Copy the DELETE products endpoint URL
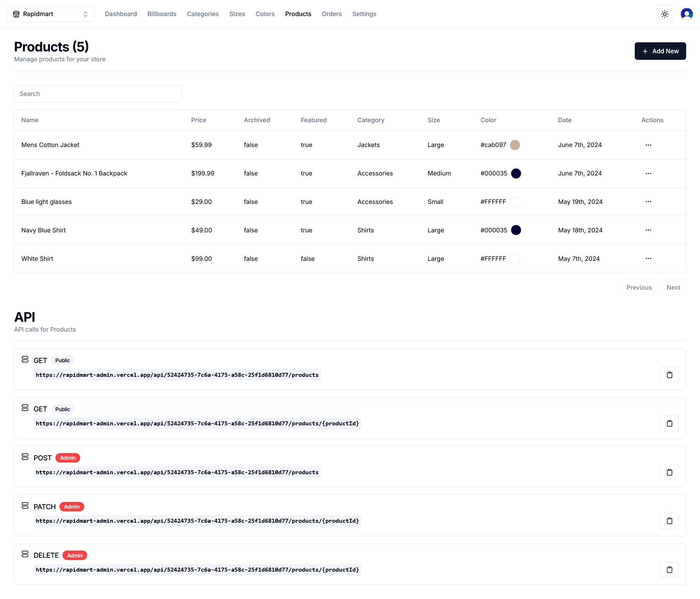 669,569
